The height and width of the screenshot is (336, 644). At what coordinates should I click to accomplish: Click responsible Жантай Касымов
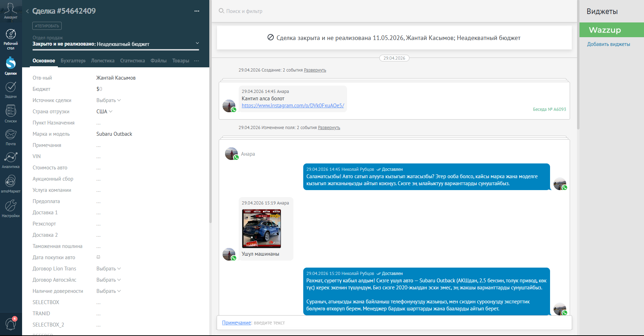[x=116, y=78]
